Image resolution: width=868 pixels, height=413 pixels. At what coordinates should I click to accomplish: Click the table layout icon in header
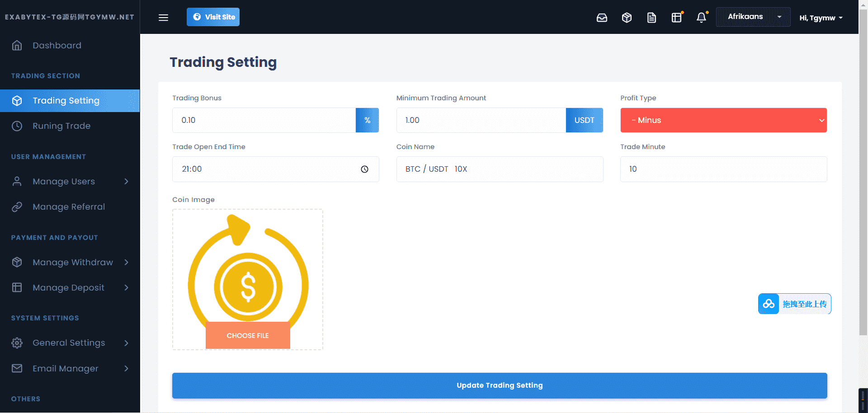click(x=676, y=18)
